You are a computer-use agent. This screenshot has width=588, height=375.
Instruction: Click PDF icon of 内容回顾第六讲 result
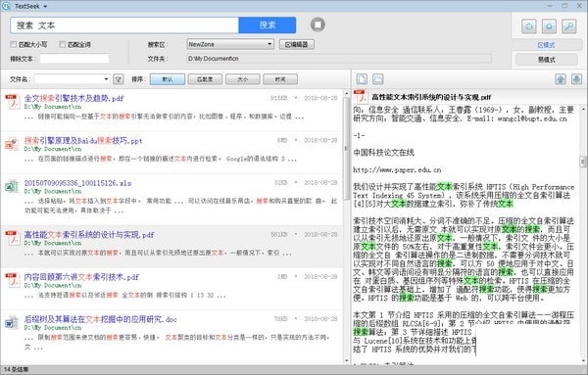point(13,281)
